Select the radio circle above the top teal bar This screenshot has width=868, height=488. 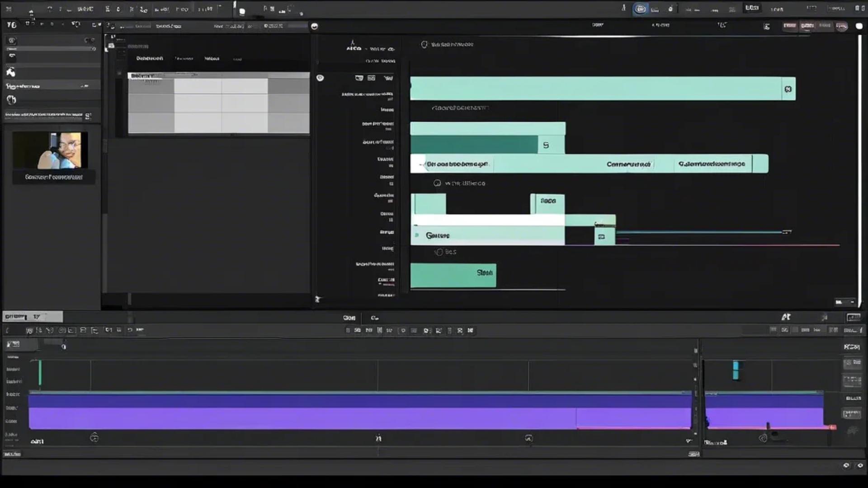pos(424,44)
